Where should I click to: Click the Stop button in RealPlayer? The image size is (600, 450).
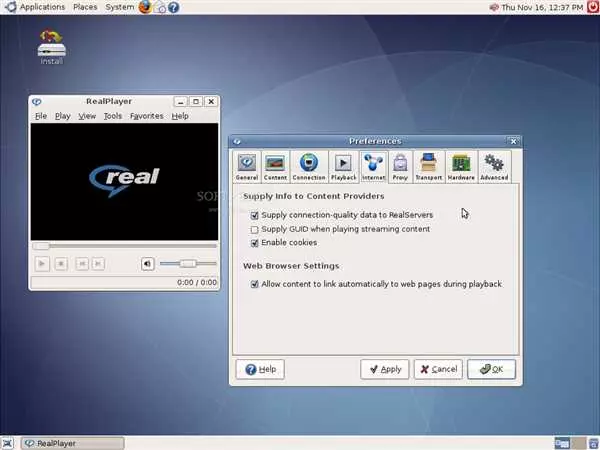[61, 264]
